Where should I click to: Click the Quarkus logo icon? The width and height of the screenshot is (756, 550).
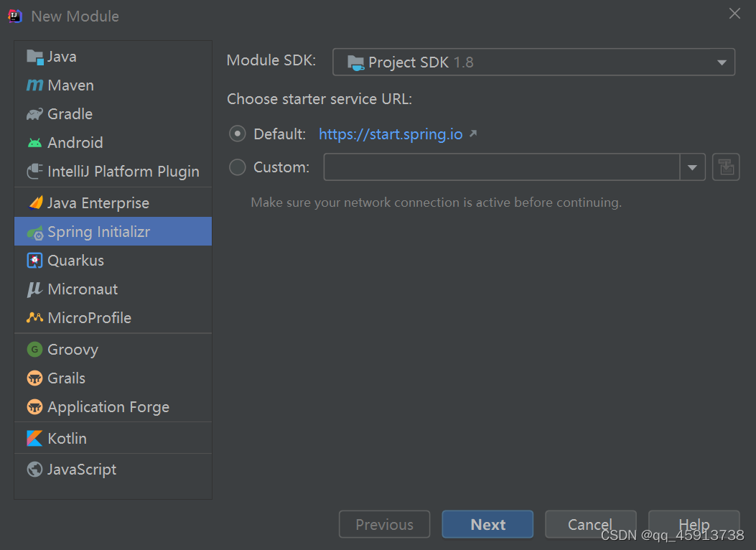(x=34, y=261)
